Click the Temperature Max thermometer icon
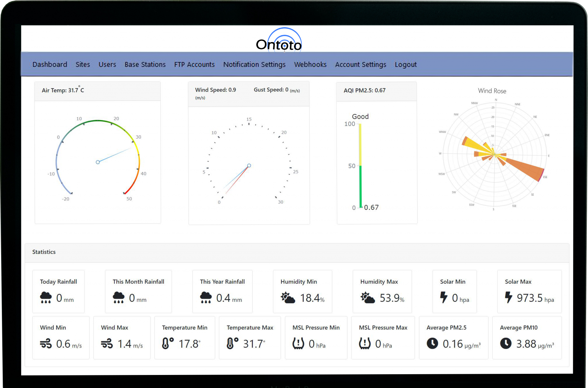Image resolution: width=588 pixels, height=388 pixels. click(233, 344)
